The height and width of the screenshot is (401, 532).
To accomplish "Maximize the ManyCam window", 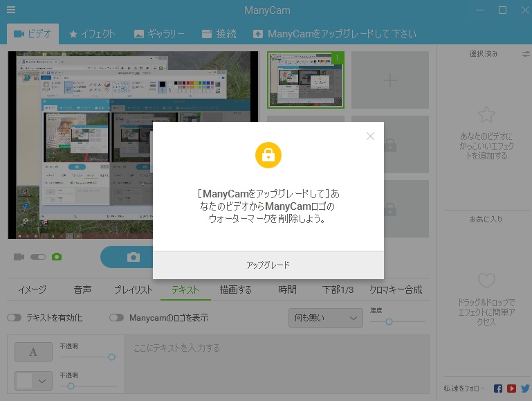I will click(x=502, y=10).
